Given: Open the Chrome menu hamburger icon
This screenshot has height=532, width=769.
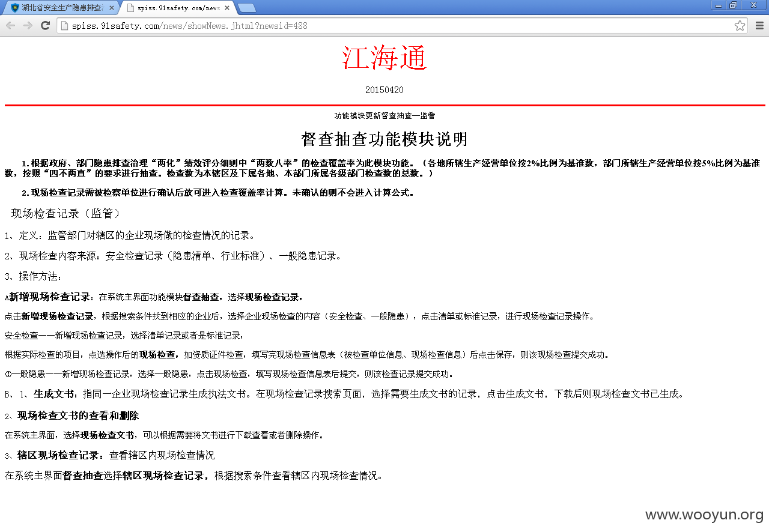Looking at the screenshot, I should 759,26.
